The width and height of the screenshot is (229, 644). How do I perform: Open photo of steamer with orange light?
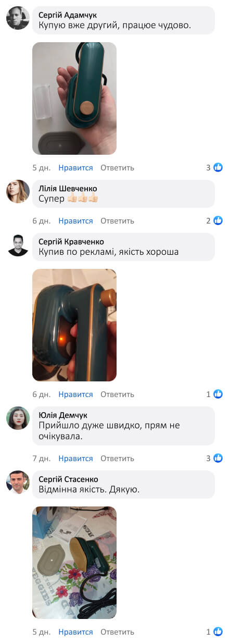click(74, 325)
